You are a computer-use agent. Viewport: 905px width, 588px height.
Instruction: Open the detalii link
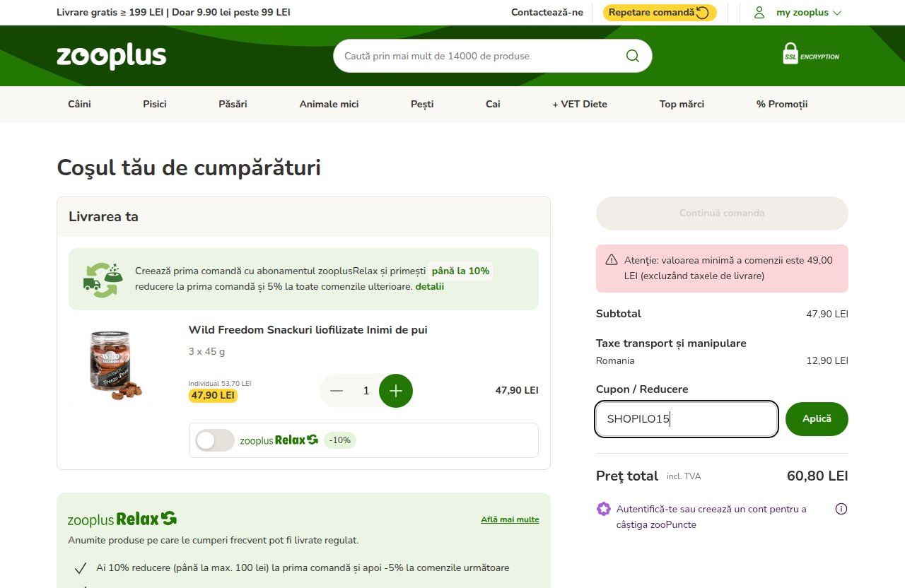(430, 286)
